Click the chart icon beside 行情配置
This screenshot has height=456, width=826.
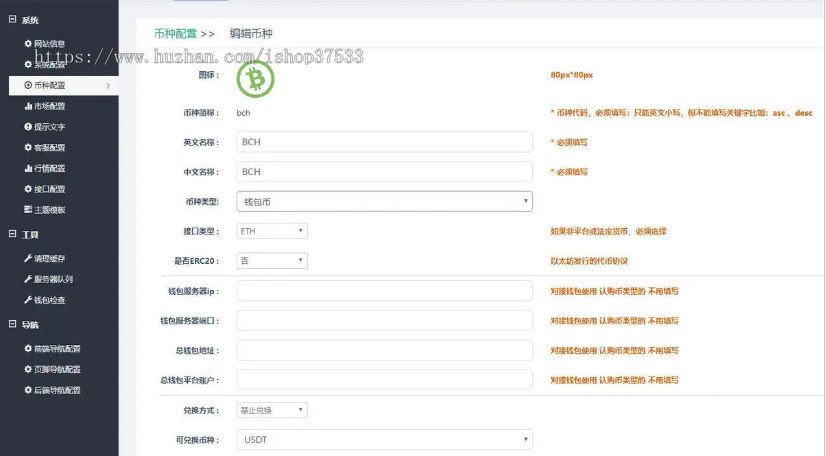(x=28, y=168)
